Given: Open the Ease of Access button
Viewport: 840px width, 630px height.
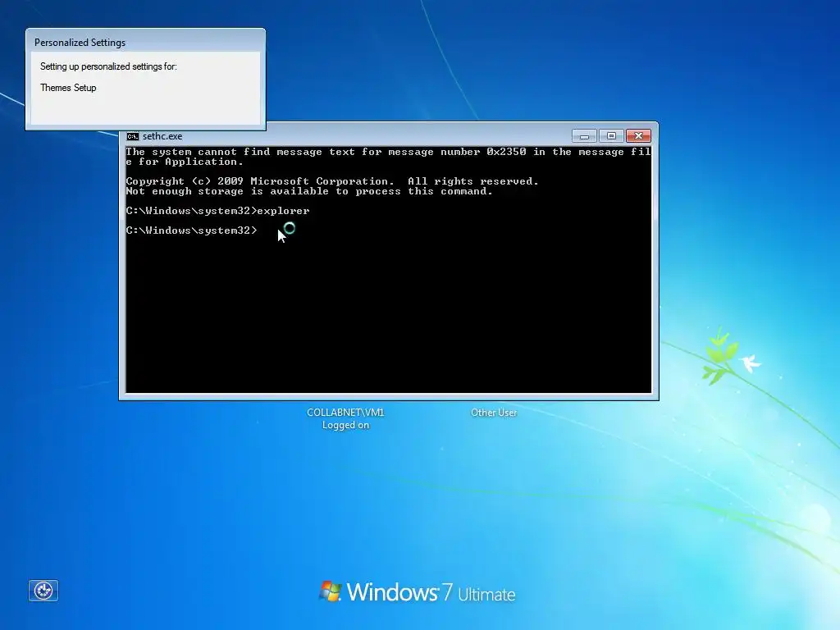Looking at the screenshot, I should point(43,591).
